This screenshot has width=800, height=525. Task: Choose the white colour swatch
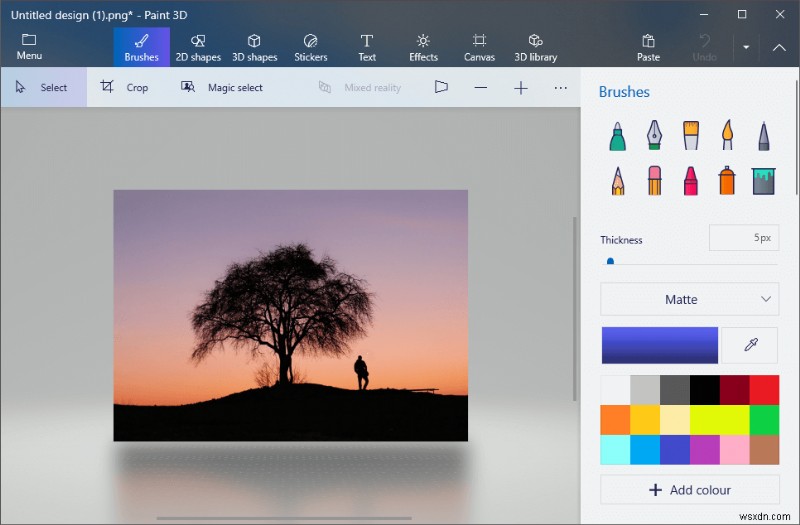[615, 390]
